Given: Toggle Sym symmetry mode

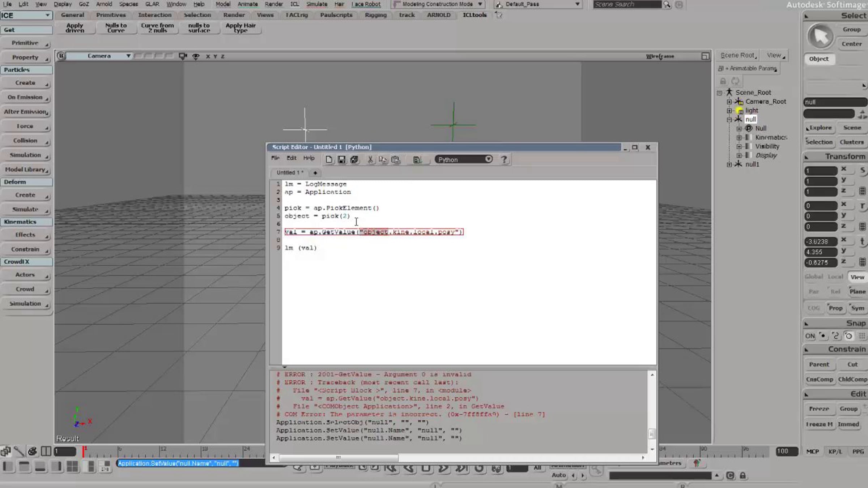Looking at the screenshot, I should [858, 308].
